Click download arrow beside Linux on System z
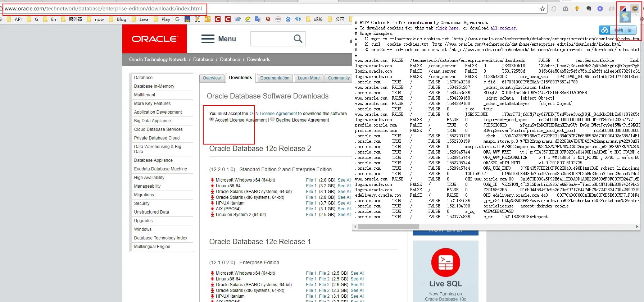Image resolution: width=644 pixels, height=302 pixels. coord(212,215)
